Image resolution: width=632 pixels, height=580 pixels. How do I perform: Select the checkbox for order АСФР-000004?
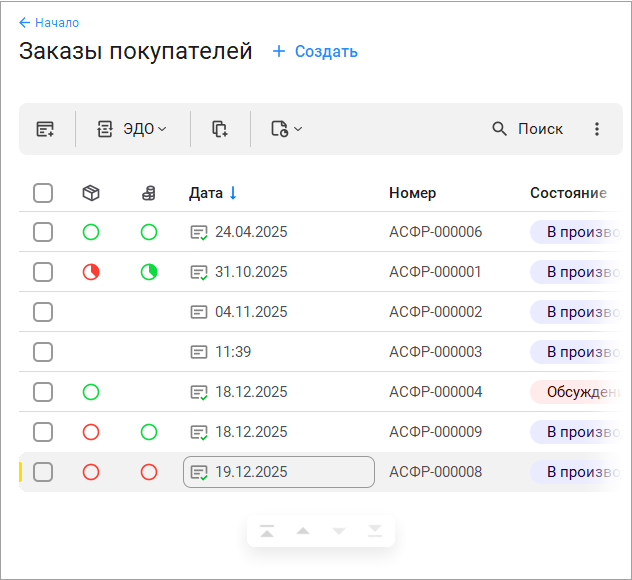click(x=43, y=392)
